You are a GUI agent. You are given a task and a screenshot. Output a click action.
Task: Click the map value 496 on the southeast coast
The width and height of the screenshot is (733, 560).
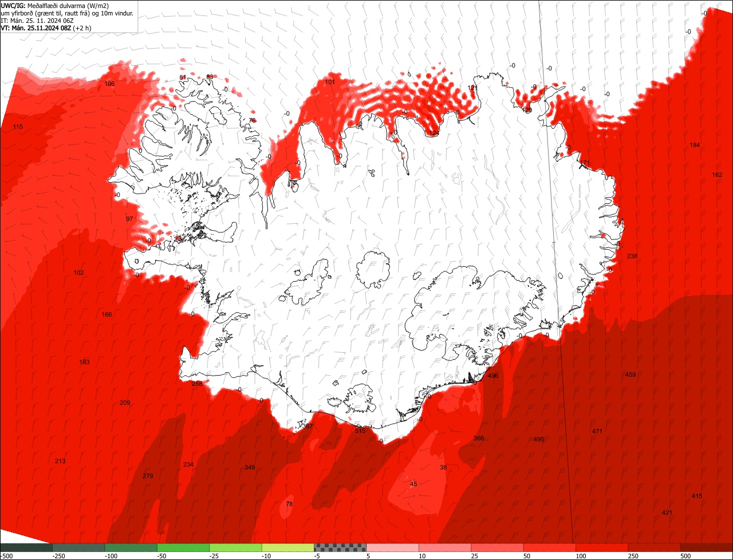(x=493, y=376)
